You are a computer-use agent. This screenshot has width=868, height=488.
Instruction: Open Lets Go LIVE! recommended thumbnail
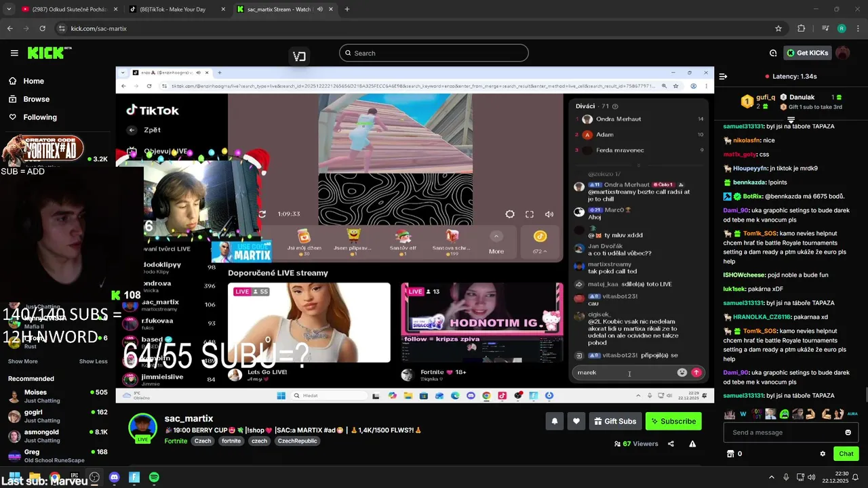[309, 323]
